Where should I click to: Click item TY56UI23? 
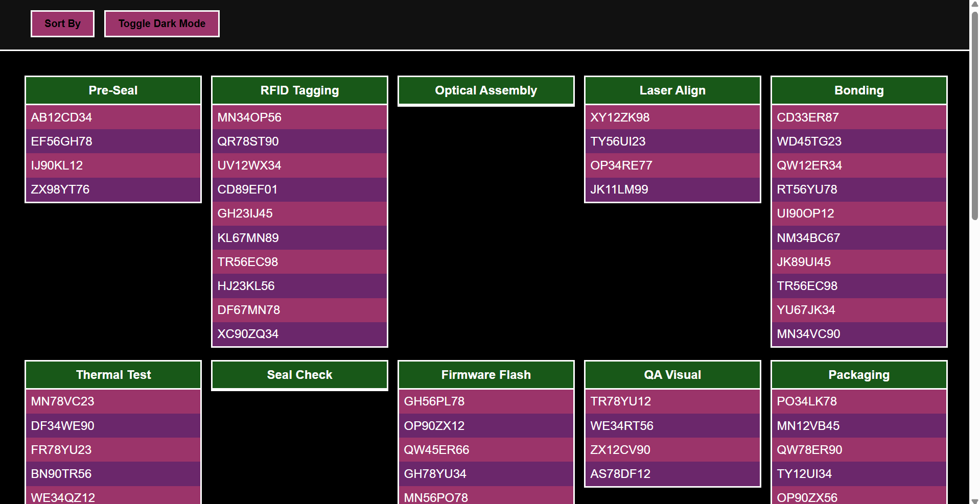[x=672, y=141]
